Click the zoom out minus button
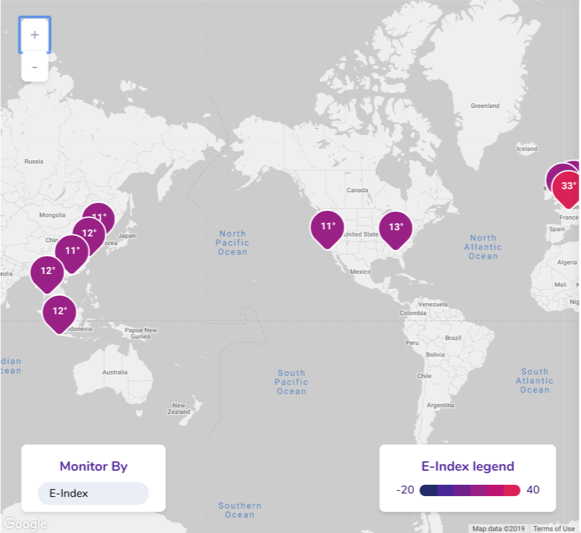 tap(34, 67)
